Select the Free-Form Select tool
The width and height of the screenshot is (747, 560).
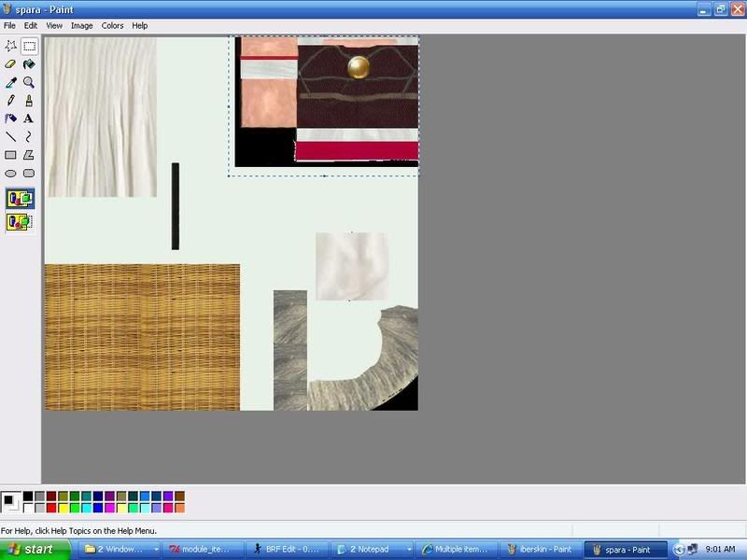[11, 46]
